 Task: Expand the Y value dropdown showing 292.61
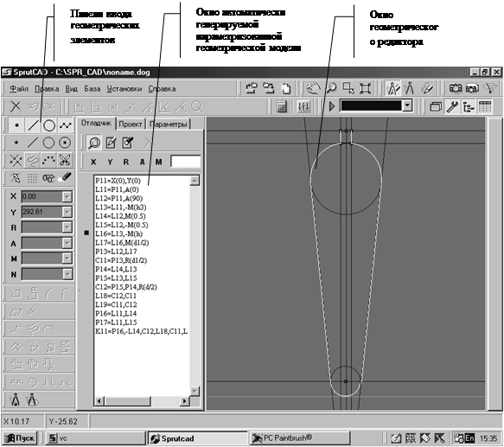[x=67, y=212]
